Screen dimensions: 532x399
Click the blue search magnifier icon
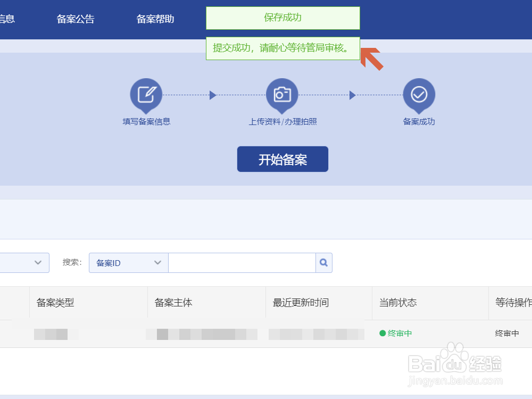(x=323, y=262)
